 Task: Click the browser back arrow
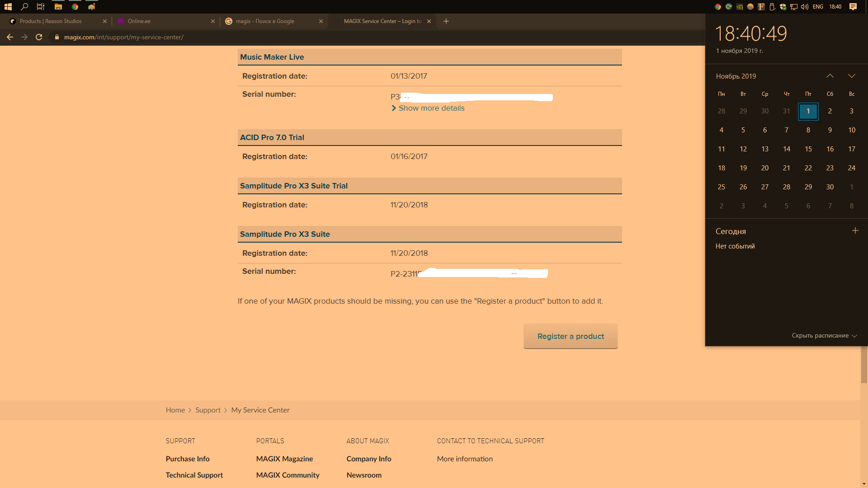click(x=10, y=37)
